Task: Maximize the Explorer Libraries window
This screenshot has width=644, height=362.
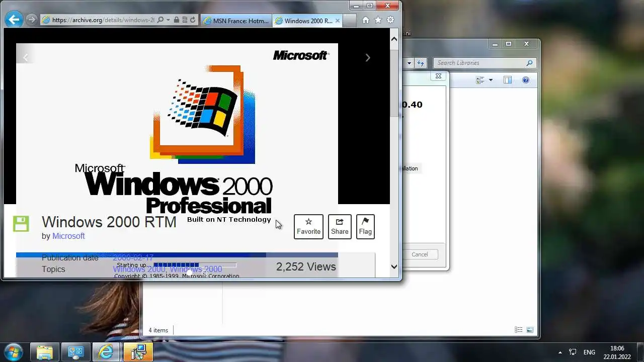Action: (x=509, y=44)
